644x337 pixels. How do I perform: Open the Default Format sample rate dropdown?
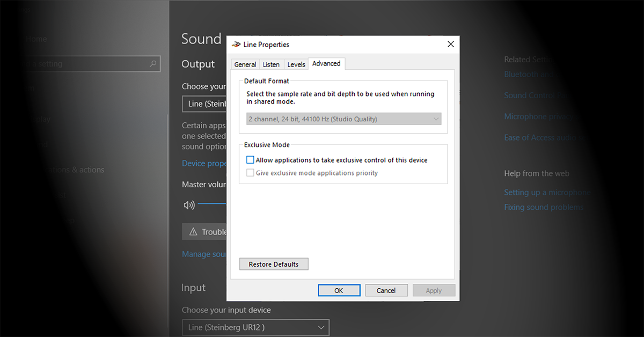[x=343, y=119]
